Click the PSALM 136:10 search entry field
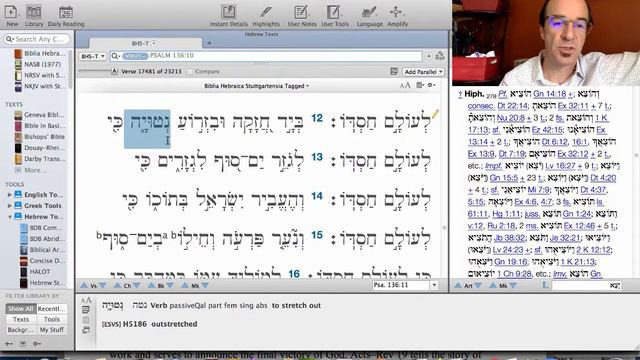This screenshot has width=640, height=360. pos(266,56)
